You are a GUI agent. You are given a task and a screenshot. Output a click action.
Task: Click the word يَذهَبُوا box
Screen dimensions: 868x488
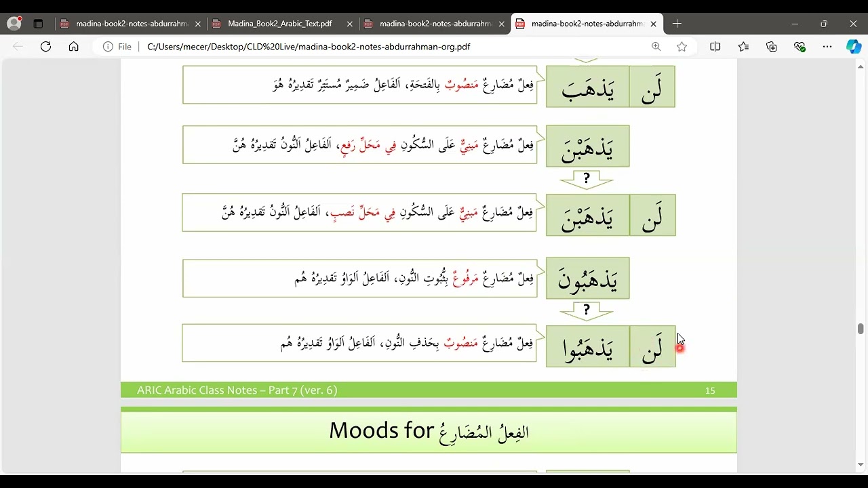click(588, 346)
